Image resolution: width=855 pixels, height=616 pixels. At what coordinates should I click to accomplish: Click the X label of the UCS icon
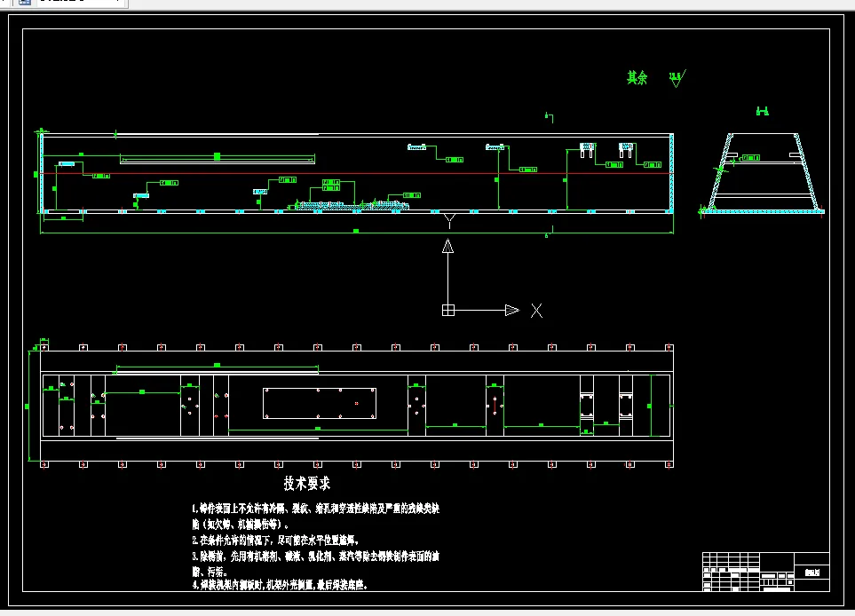[x=536, y=311]
